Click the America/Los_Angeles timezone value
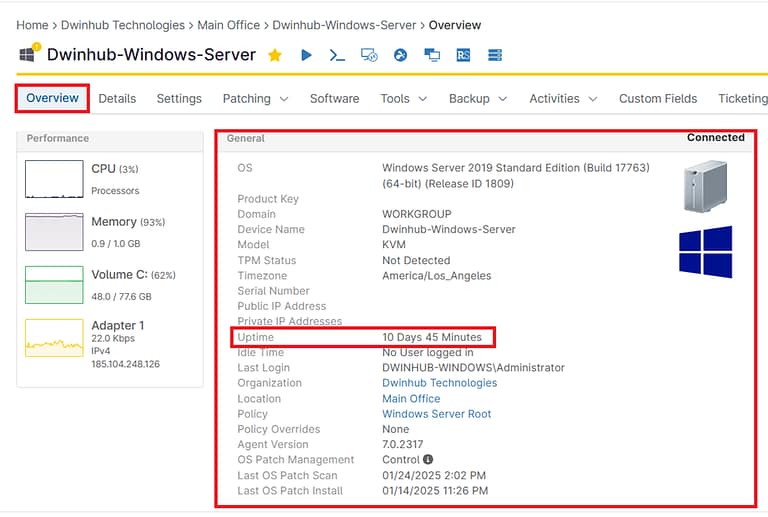 coord(436,276)
